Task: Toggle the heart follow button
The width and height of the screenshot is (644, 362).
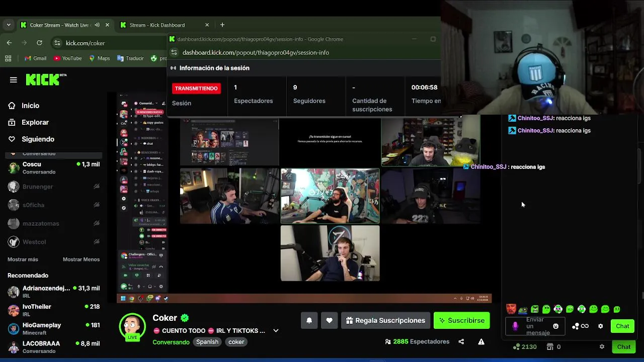Action: (330, 320)
